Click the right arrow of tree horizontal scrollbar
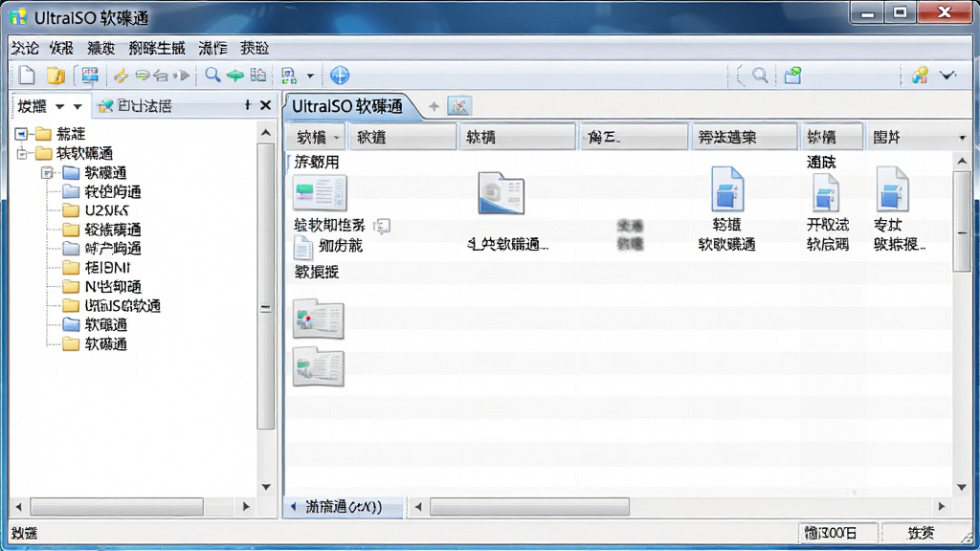This screenshot has width=980, height=551. 246,507
